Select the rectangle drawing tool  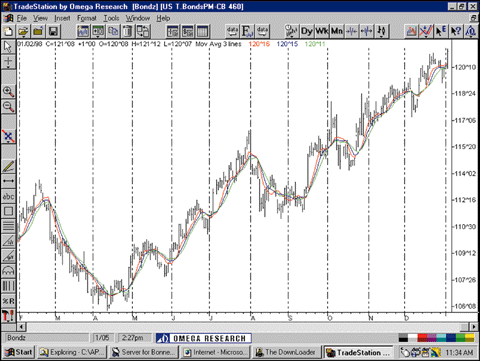point(8,211)
